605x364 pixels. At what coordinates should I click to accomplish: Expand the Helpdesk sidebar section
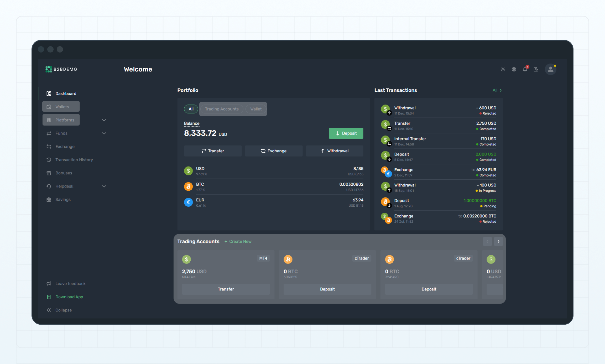coord(104,186)
